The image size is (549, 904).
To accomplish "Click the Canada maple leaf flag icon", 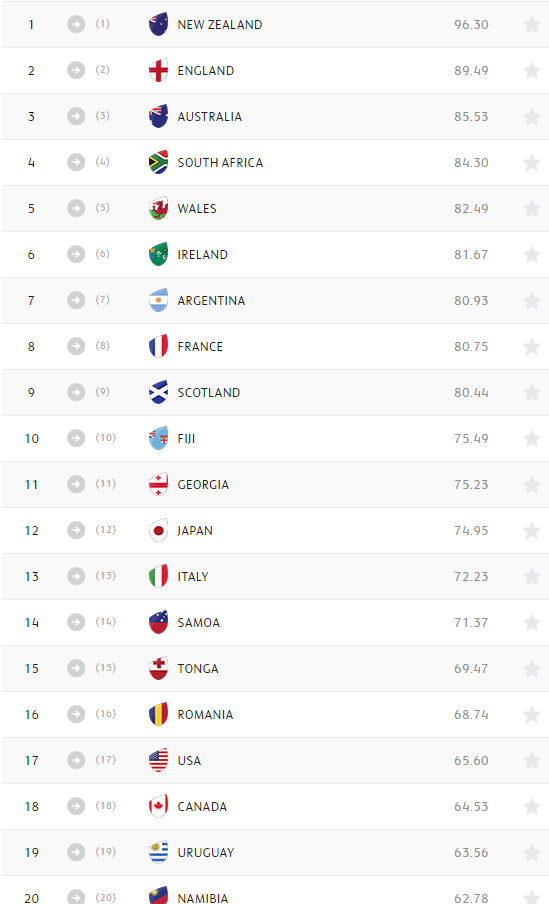I will click(159, 806).
